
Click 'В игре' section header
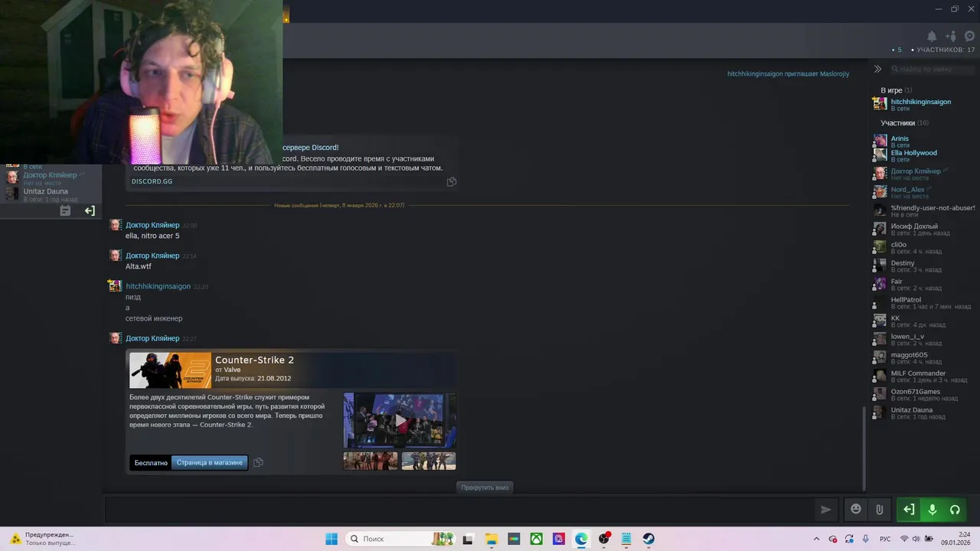[896, 90]
